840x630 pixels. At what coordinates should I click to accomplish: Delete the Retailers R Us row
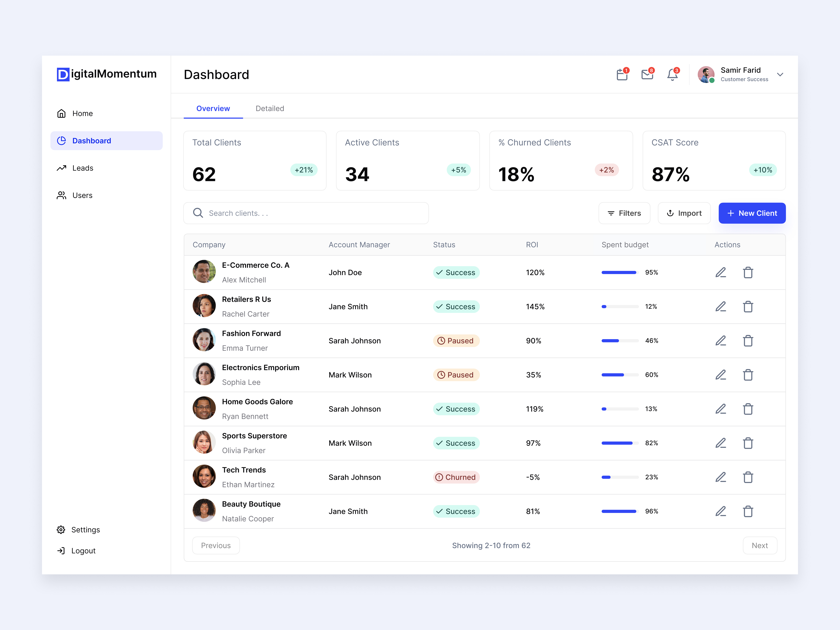point(748,307)
